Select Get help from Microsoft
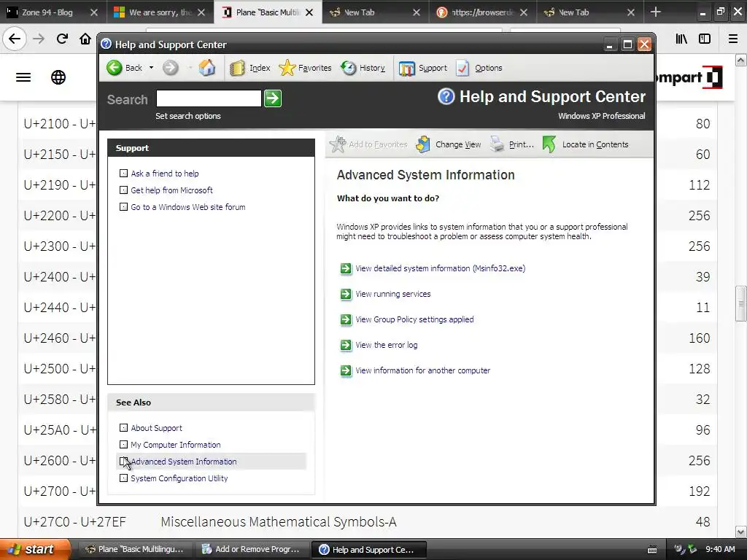The width and height of the screenshot is (747, 560). point(171,190)
